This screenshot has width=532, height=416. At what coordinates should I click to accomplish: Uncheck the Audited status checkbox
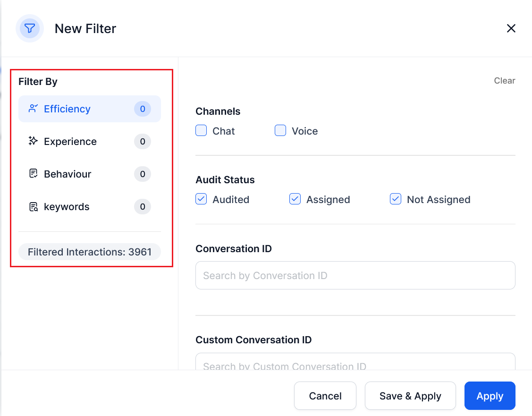point(201,199)
